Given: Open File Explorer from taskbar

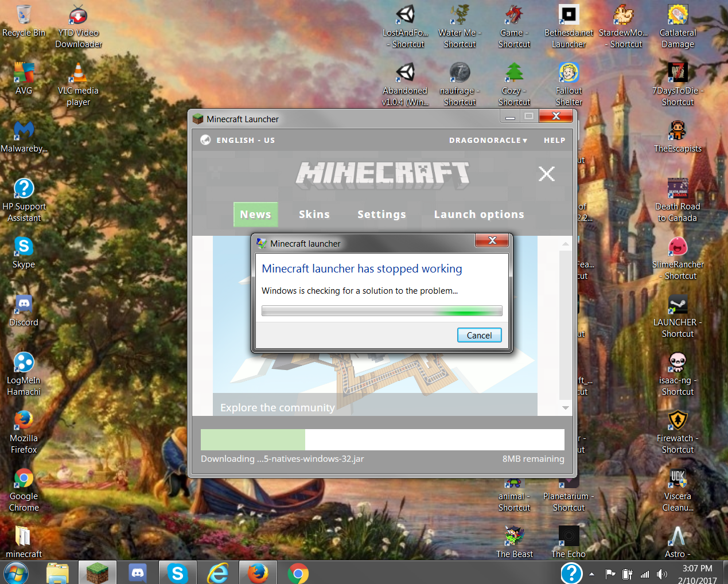Looking at the screenshot, I should (57, 573).
